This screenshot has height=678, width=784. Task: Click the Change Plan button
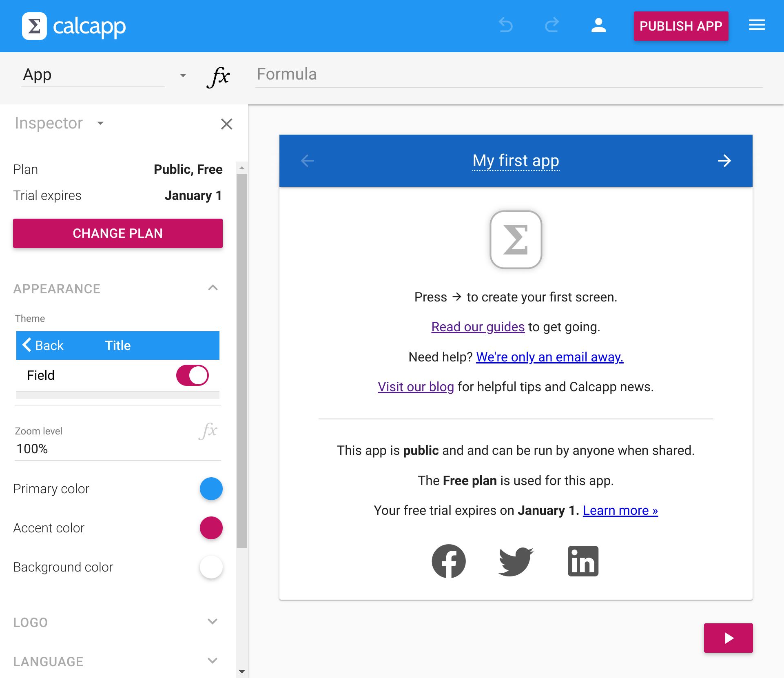pos(118,233)
